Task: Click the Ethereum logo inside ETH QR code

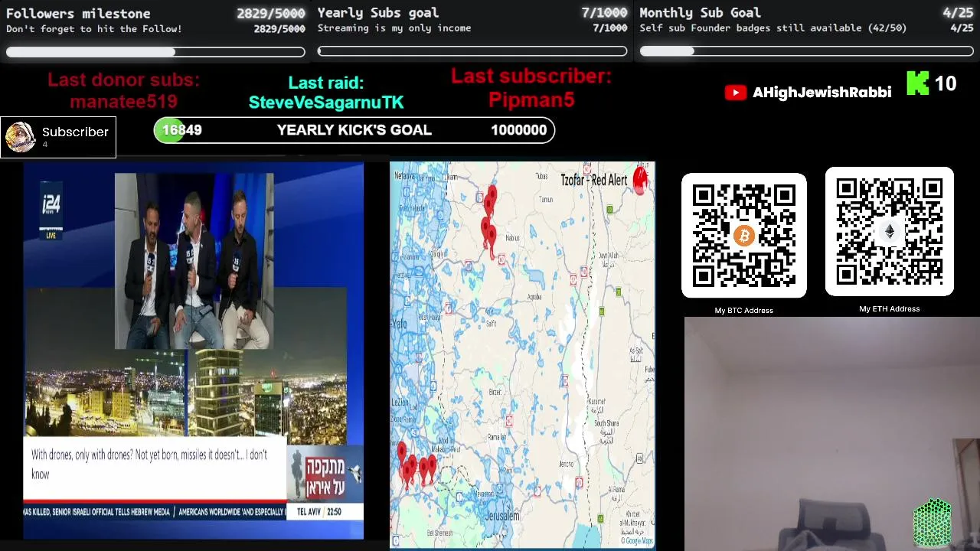Action: 889,231
